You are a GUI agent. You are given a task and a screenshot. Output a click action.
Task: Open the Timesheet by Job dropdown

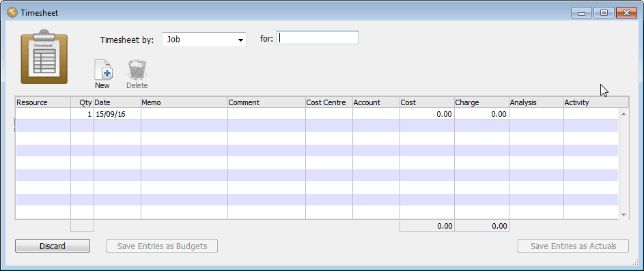pyautogui.click(x=204, y=40)
